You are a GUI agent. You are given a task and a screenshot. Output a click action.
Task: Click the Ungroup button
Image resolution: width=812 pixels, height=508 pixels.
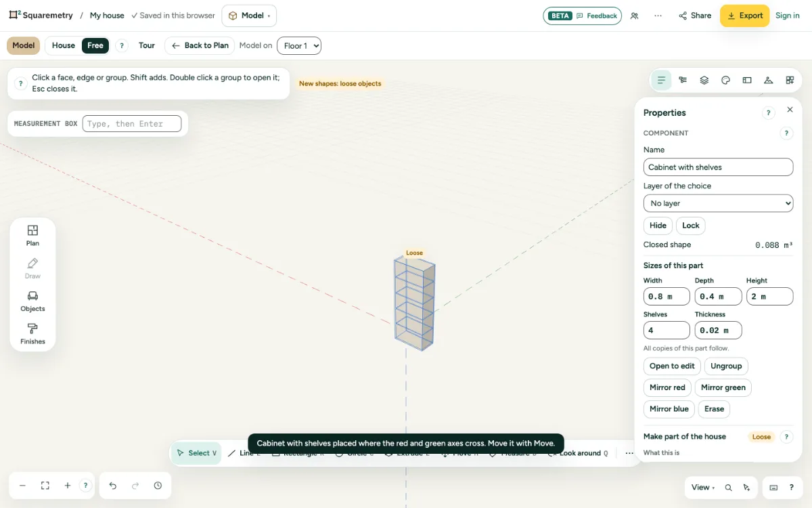[x=726, y=366]
